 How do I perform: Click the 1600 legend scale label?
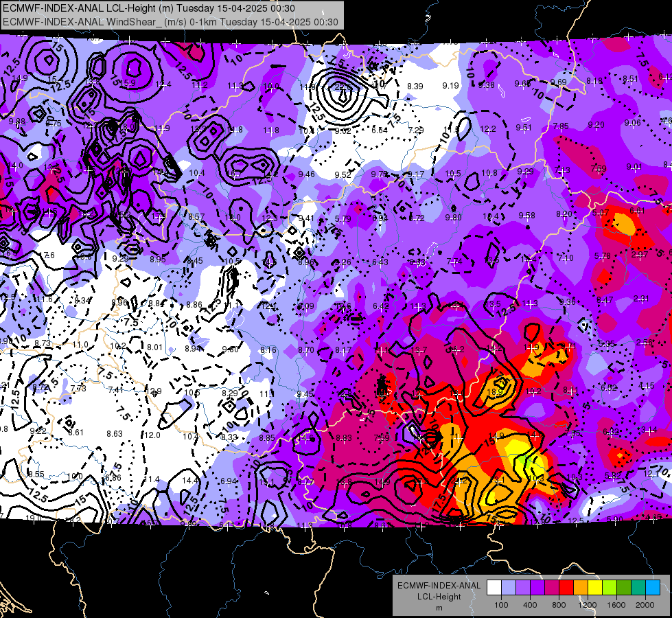[616, 605]
